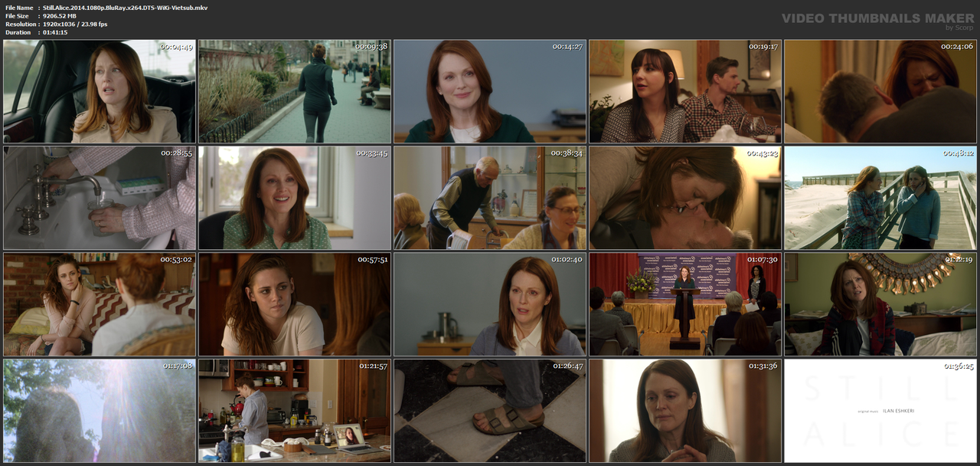Screen dimensions: 980x466
Task: Select the duration value 01:41:15
Action: click(55, 32)
